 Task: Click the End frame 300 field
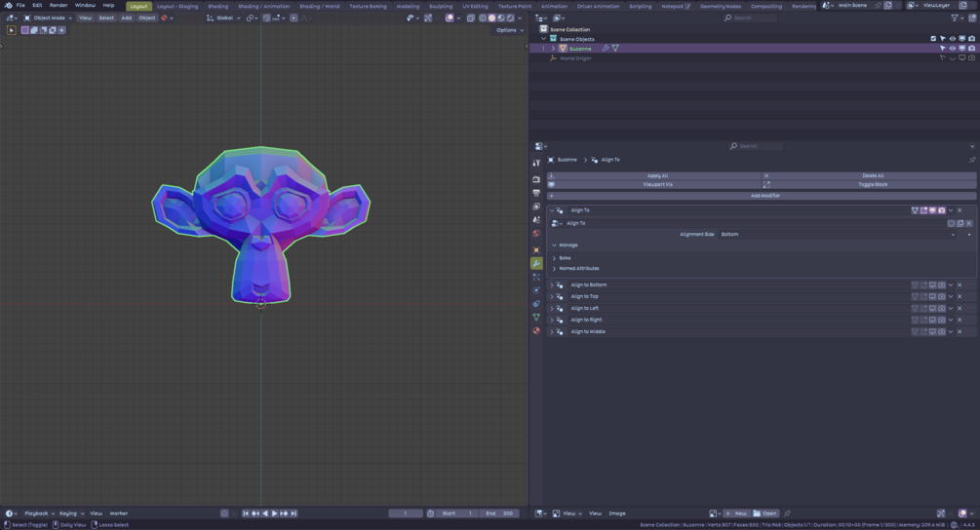pyautogui.click(x=499, y=513)
